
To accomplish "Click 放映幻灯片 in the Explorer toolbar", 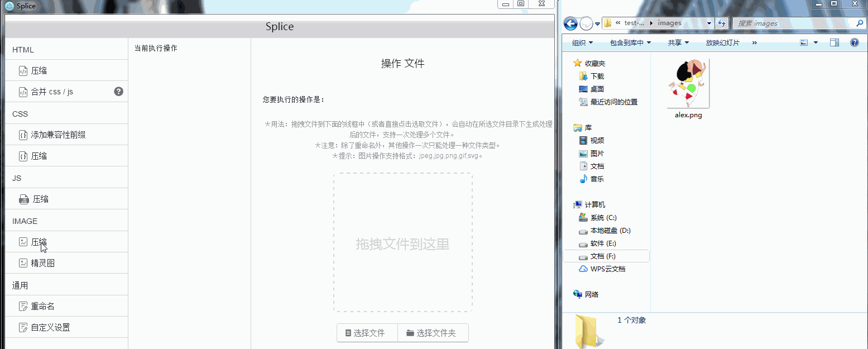I will [x=722, y=42].
